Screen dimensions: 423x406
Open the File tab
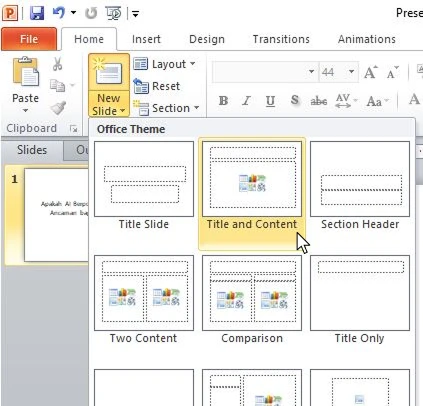(x=29, y=39)
